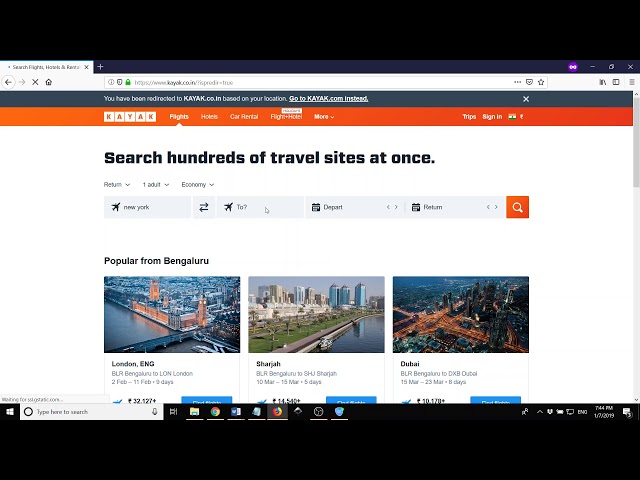Click the Sharjah destination title
The width and height of the screenshot is (640, 480).
(x=268, y=364)
